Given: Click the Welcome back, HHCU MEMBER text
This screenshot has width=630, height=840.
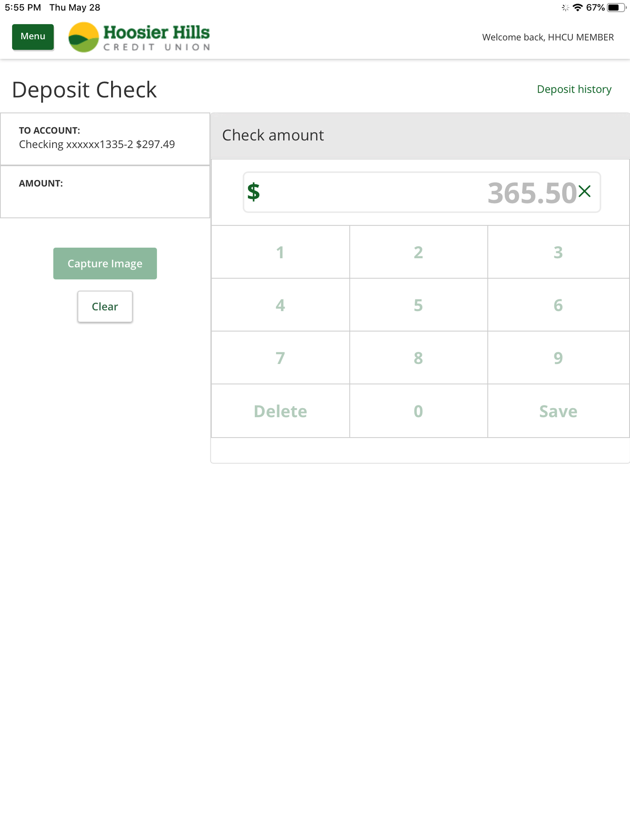Looking at the screenshot, I should [548, 37].
